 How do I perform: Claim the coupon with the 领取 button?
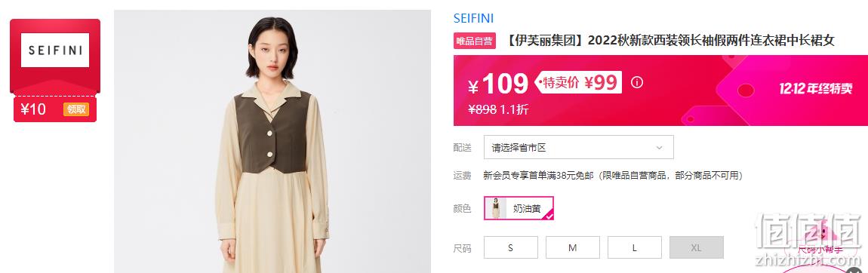point(75,109)
